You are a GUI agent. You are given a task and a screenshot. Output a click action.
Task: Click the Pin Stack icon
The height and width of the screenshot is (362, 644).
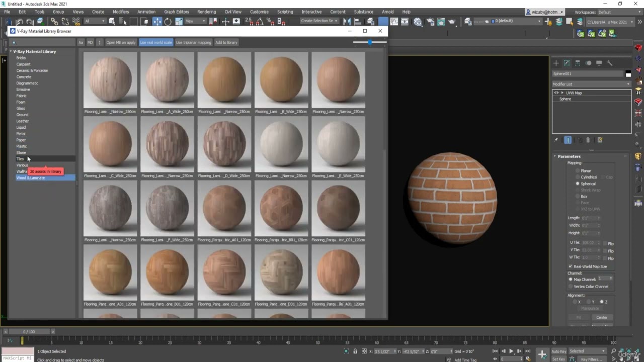(556, 140)
